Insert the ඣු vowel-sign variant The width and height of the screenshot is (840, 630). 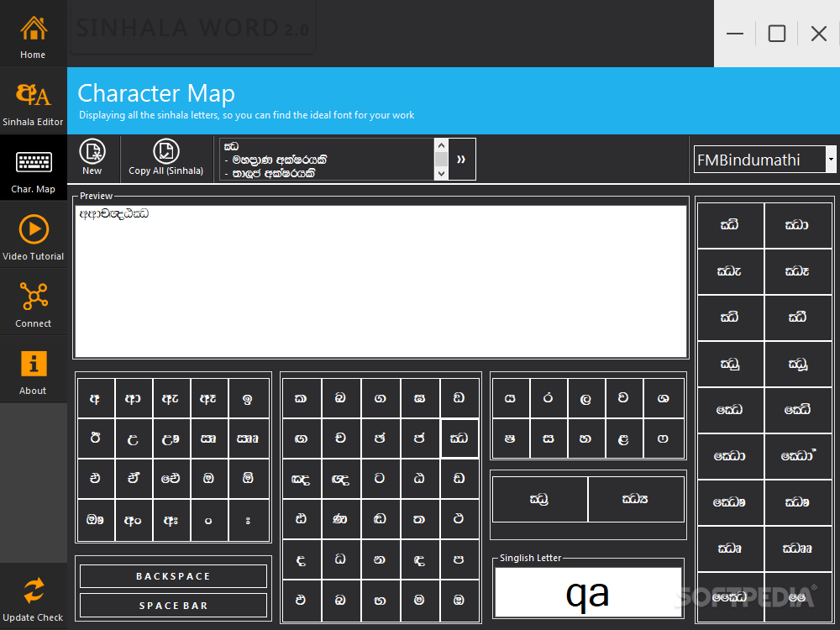tap(730, 364)
